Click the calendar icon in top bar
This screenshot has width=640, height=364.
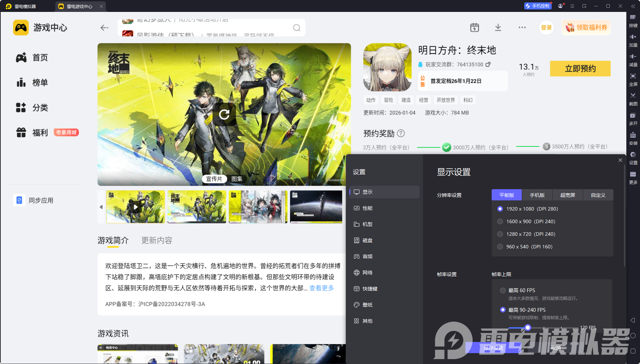pyautogui.click(x=474, y=28)
